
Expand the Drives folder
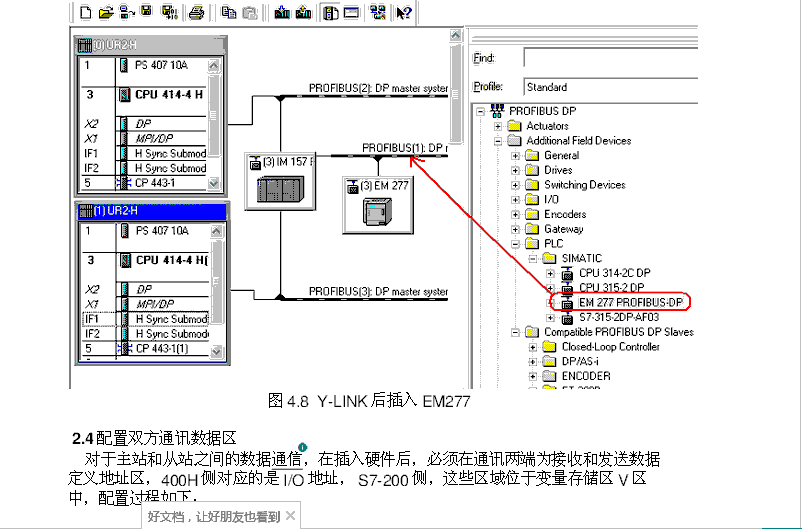pos(515,170)
